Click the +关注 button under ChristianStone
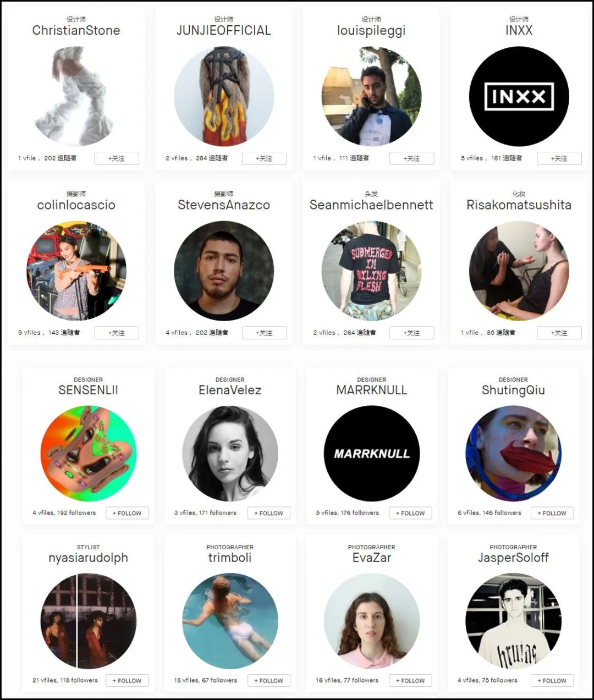The height and width of the screenshot is (700, 594). click(117, 158)
